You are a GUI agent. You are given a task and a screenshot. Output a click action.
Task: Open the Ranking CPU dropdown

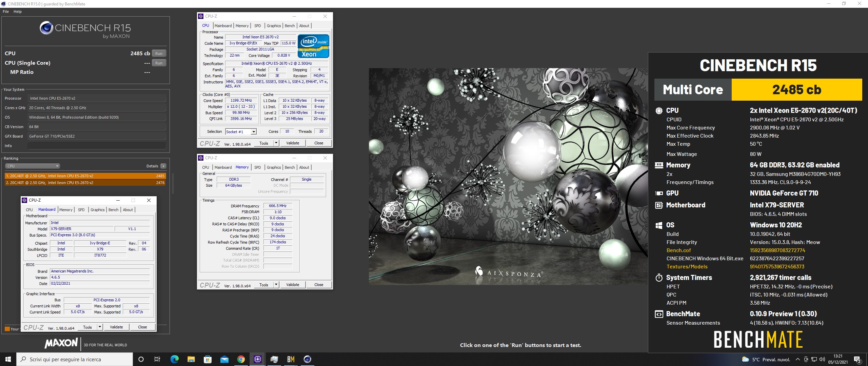[x=33, y=166]
